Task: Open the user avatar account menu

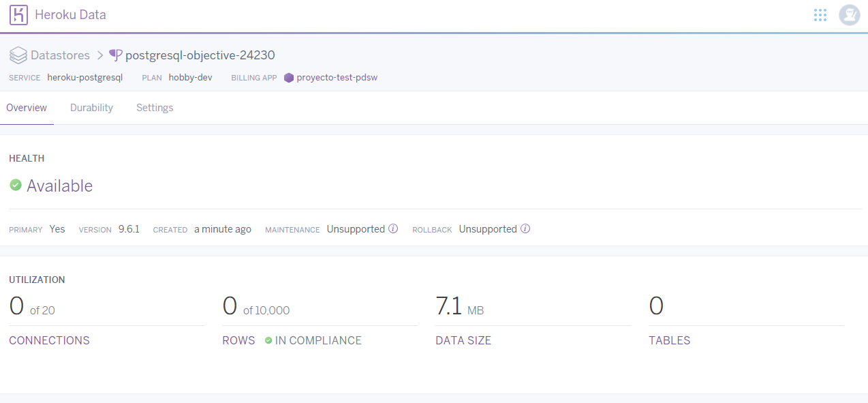Action: (x=849, y=15)
